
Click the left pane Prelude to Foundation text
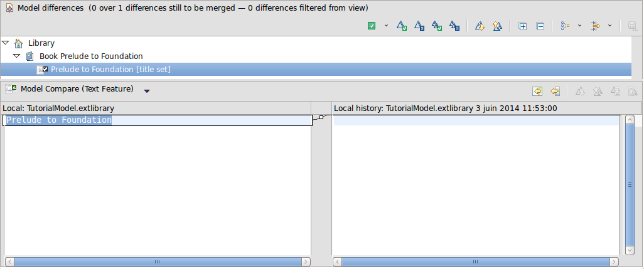point(59,120)
